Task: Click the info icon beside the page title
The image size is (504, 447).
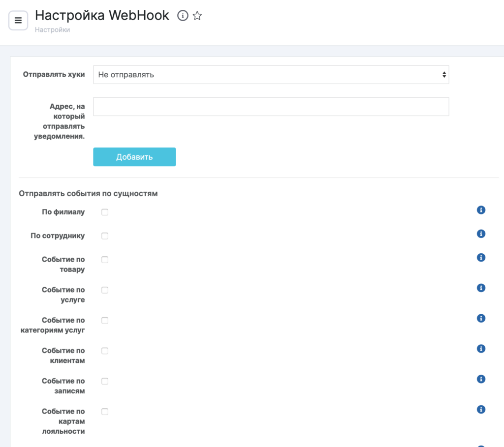Action: tap(183, 16)
